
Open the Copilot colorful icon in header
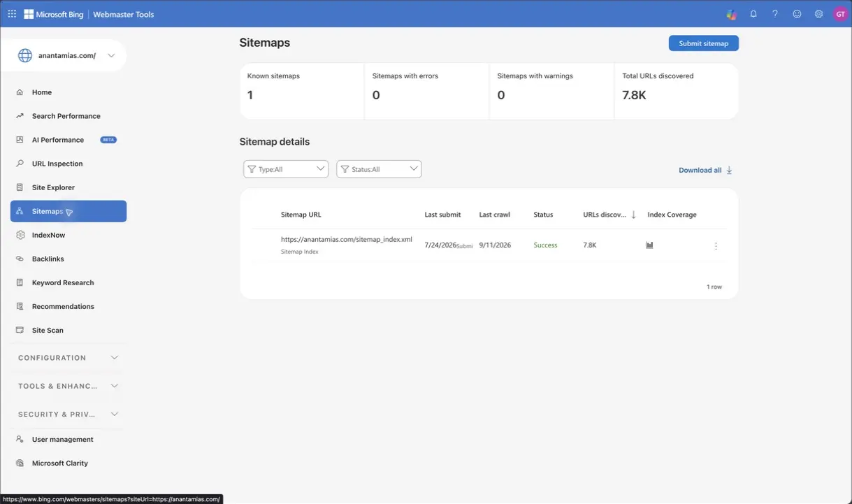731,14
